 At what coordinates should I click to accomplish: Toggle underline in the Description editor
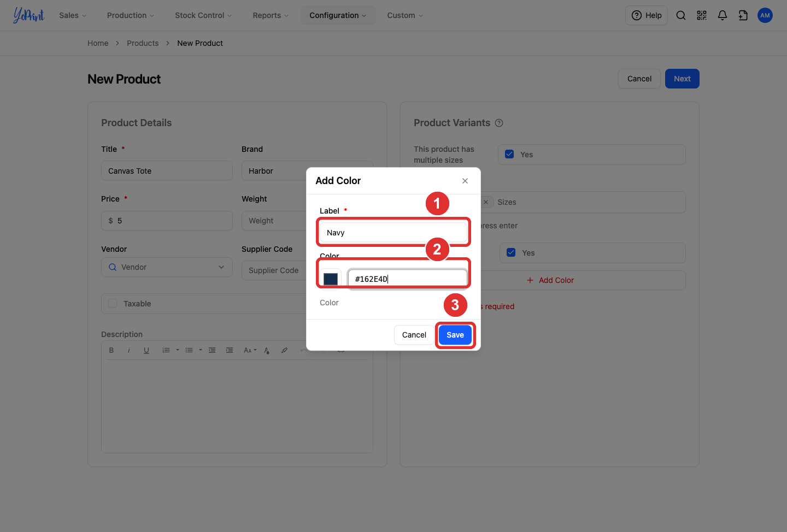coord(146,350)
